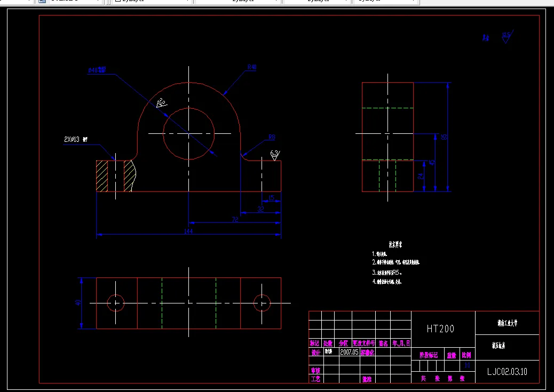Select the 2007.05 date cell
This screenshot has height=392, width=554.
(x=349, y=352)
